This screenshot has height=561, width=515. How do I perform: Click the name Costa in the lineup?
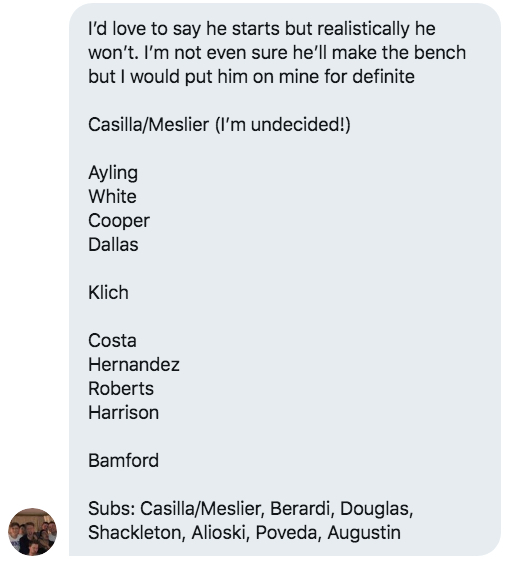click(x=112, y=341)
